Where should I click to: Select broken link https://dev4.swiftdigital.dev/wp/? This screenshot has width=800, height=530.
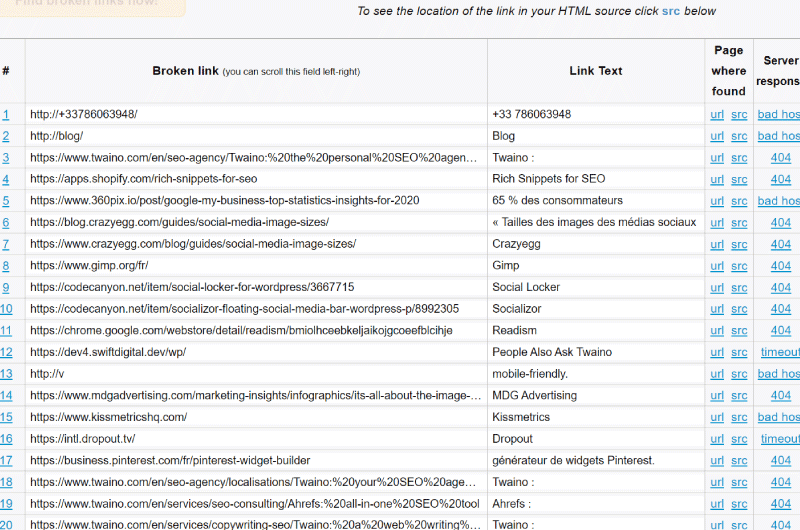(108, 352)
